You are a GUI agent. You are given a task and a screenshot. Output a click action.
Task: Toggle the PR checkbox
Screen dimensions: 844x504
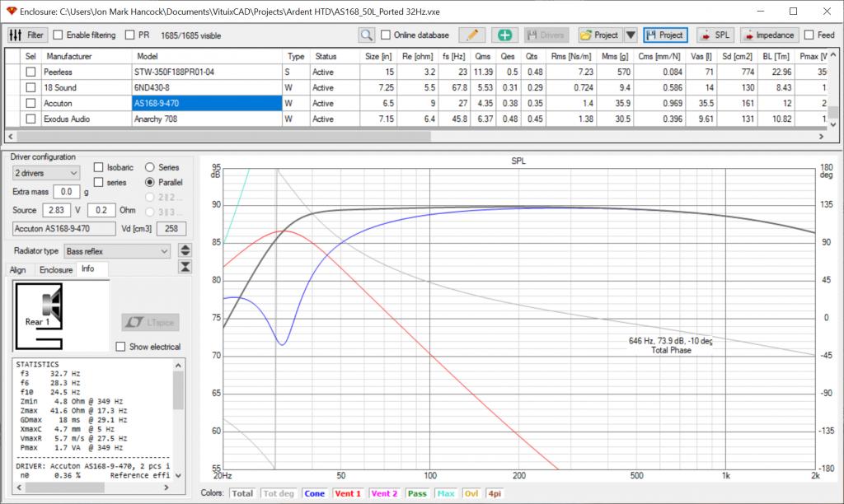point(129,35)
